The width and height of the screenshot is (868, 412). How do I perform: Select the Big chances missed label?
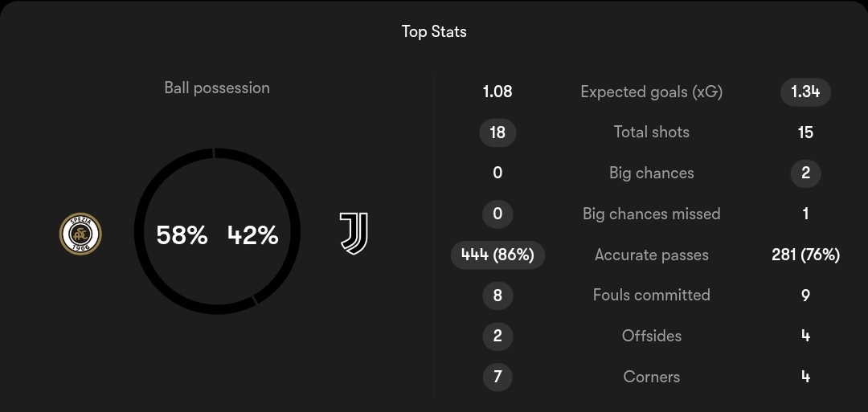click(652, 214)
